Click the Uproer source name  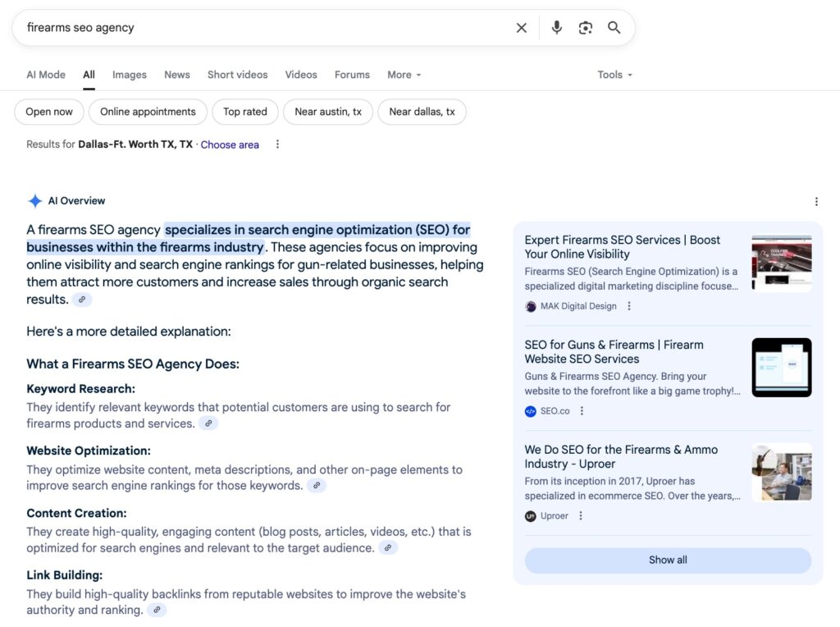tap(555, 515)
